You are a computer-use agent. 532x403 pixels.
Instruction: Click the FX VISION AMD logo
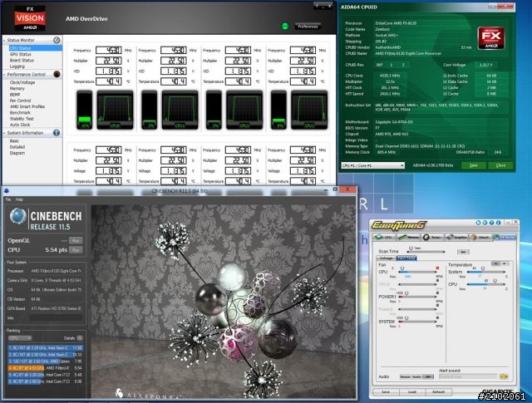click(30, 18)
